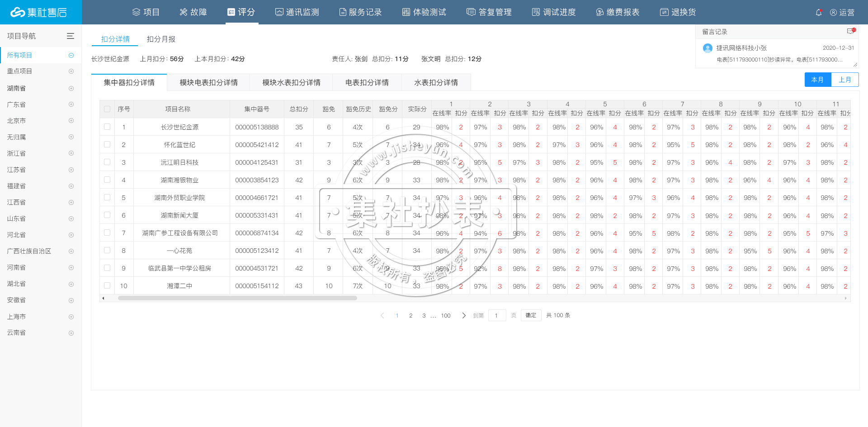Click the horizontal table scrollbar
This screenshot has height=427, width=868.
pos(237,298)
